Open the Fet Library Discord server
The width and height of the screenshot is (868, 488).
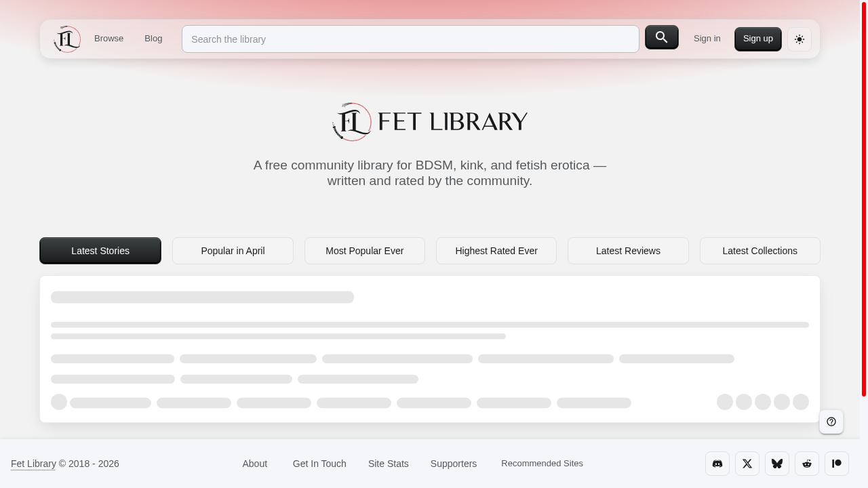[717, 464]
